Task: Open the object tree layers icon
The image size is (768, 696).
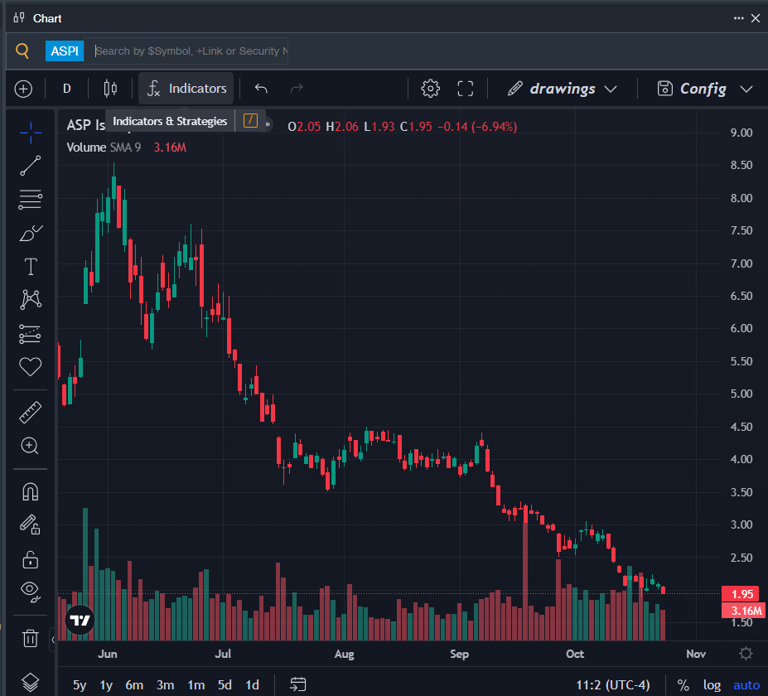Action: [30, 682]
